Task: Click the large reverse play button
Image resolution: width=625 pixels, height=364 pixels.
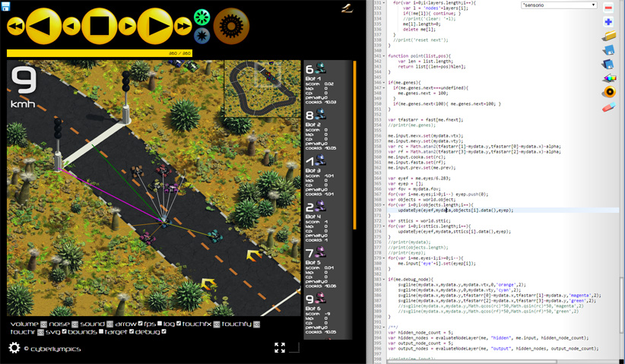Action: (44, 27)
